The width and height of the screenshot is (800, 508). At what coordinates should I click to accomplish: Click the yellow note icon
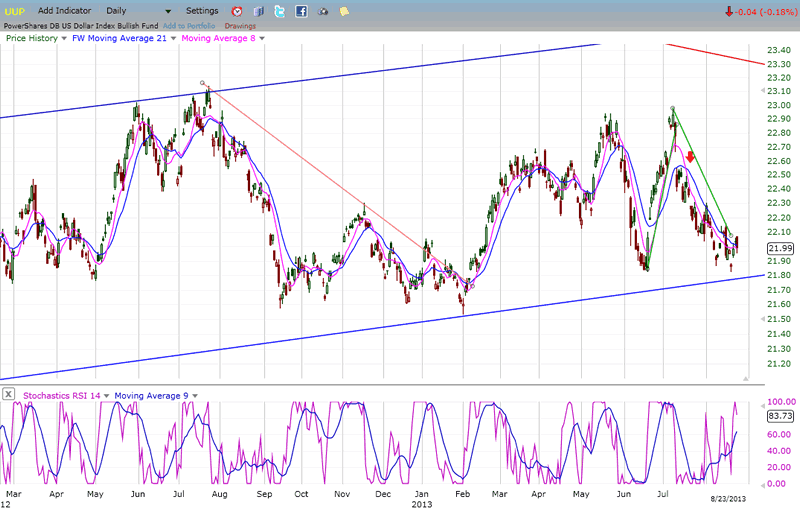point(344,11)
